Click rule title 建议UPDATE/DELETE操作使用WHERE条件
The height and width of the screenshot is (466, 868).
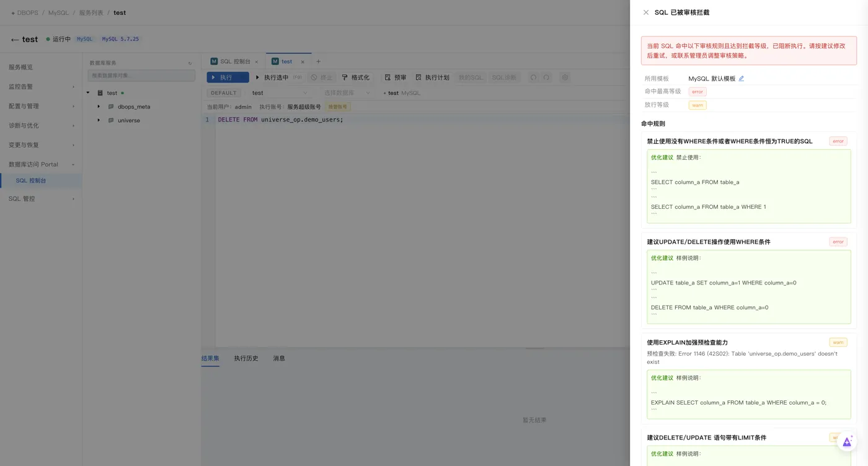(709, 242)
